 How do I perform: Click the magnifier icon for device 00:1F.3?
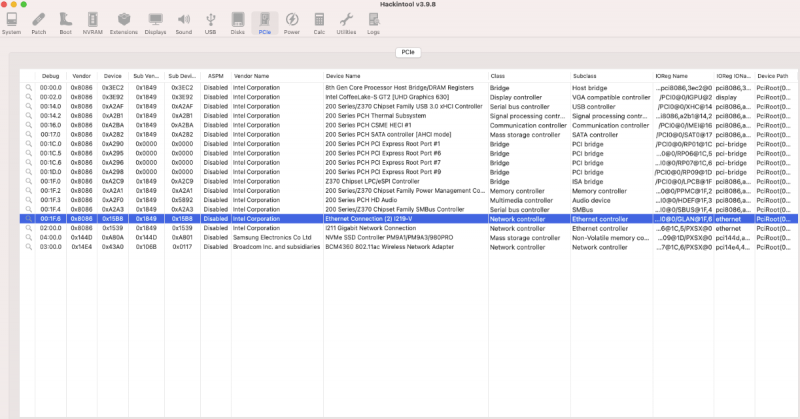tap(29, 200)
